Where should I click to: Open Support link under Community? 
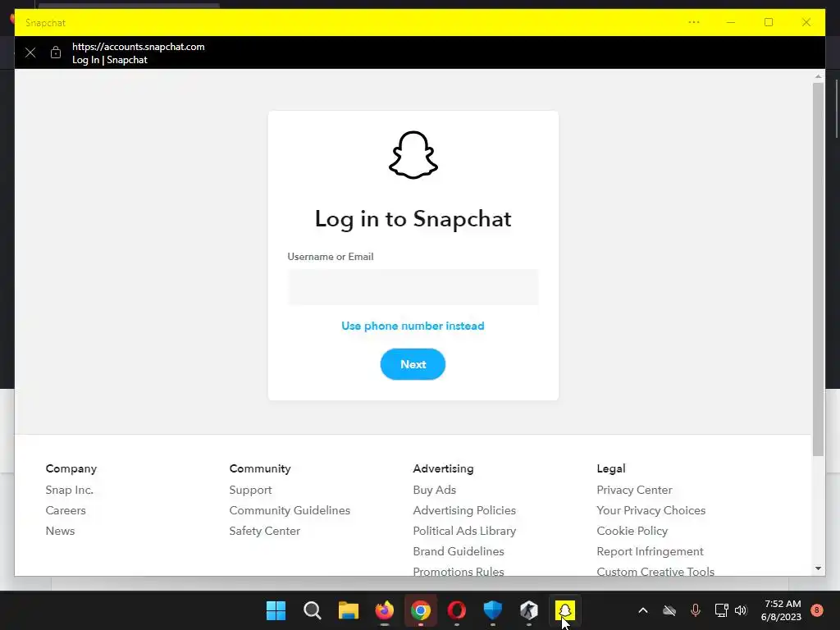point(250,490)
